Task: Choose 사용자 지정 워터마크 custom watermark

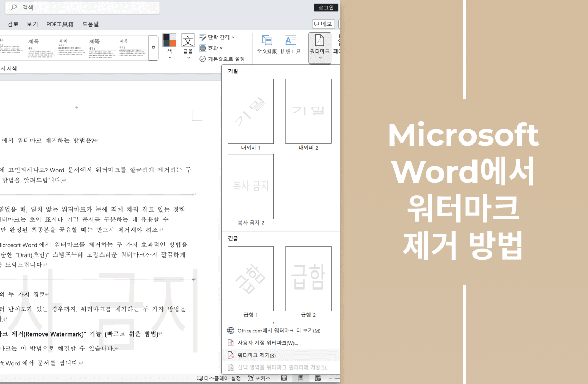Action: coord(281,343)
